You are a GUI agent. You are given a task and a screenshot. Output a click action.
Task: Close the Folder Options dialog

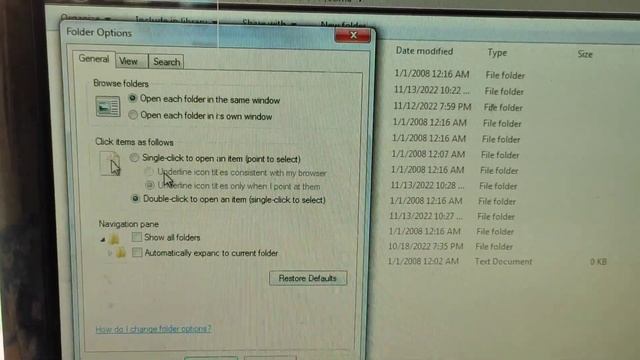point(353,36)
